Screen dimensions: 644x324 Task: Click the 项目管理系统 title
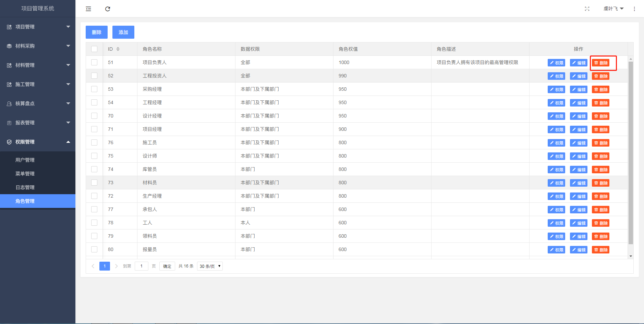pyautogui.click(x=38, y=9)
